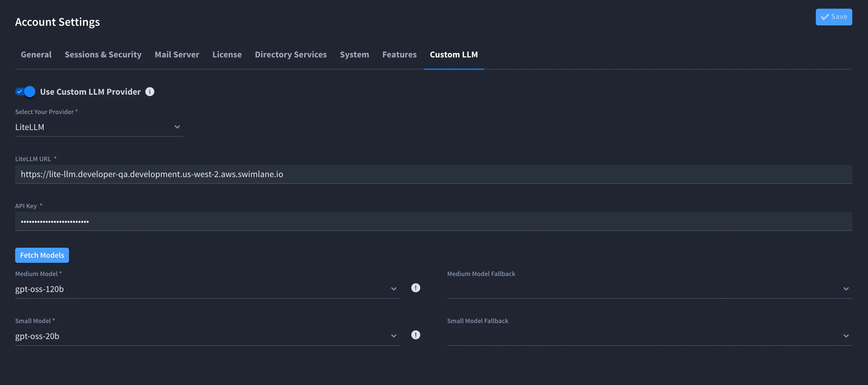The image size is (868, 385).
Task: Switch to the Sessions & Security tab
Action: 103,55
